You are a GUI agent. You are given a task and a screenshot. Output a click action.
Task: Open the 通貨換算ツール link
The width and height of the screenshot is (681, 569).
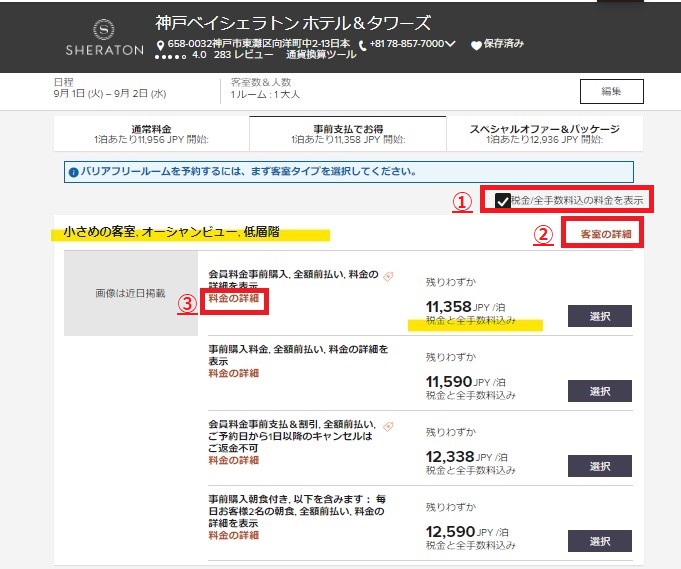point(321,55)
